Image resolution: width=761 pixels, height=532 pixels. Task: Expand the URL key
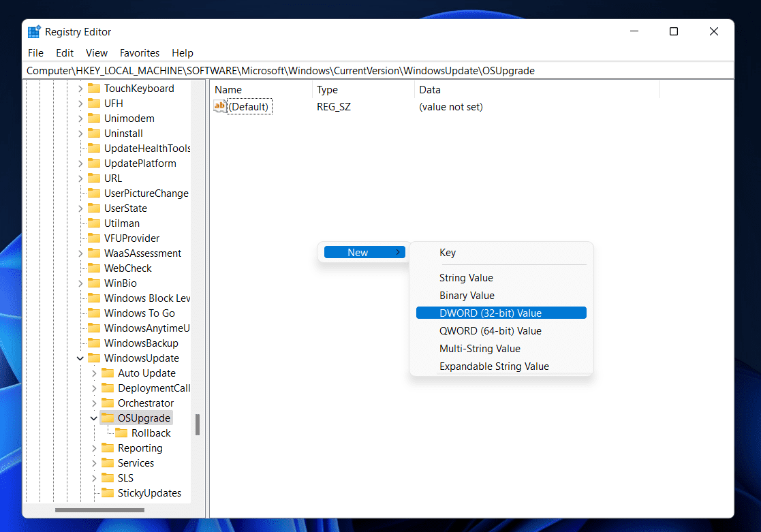click(x=80, y=179)
